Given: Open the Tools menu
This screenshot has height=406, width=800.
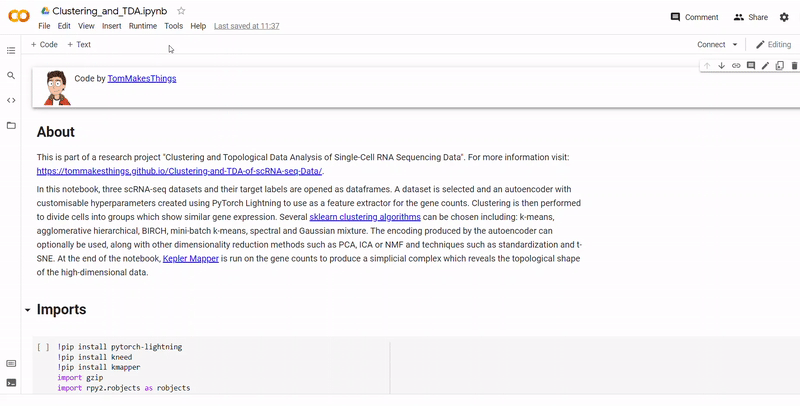Looking at the screenshot, I should pos(173,26).
